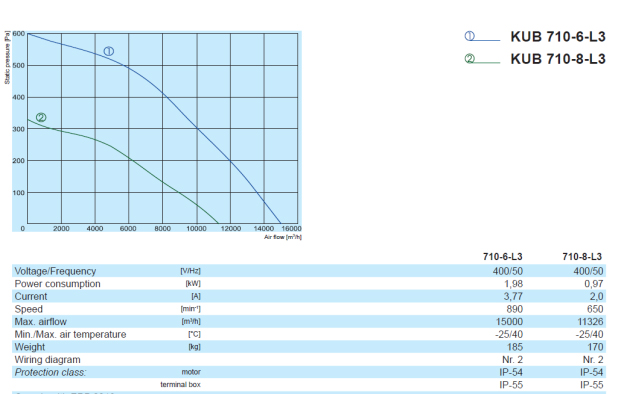This screenshot has width=624, height=394.
Task: Click the Max. airflow value 15000
Action: click(509, 322)
